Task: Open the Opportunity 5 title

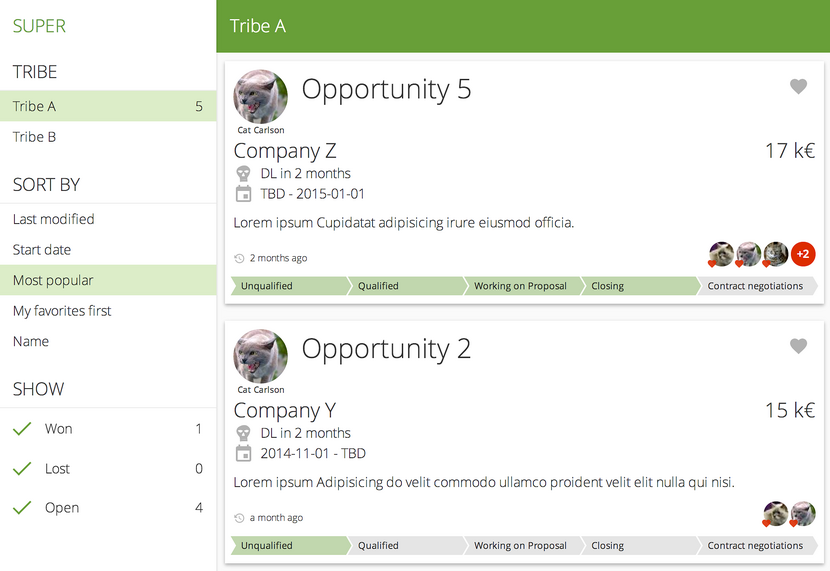Action: click(386, 89)
